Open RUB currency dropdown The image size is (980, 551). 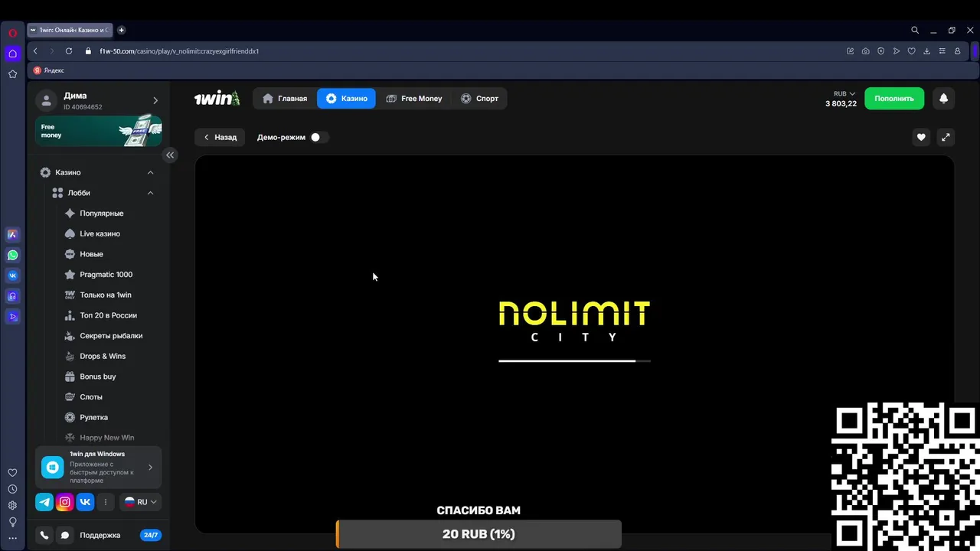[844, 93]
